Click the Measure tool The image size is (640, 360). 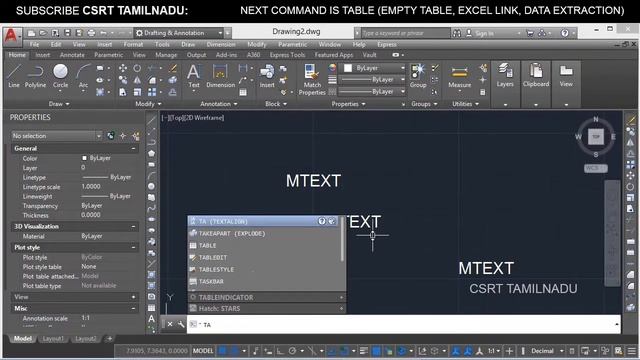(x=460, y=76)
